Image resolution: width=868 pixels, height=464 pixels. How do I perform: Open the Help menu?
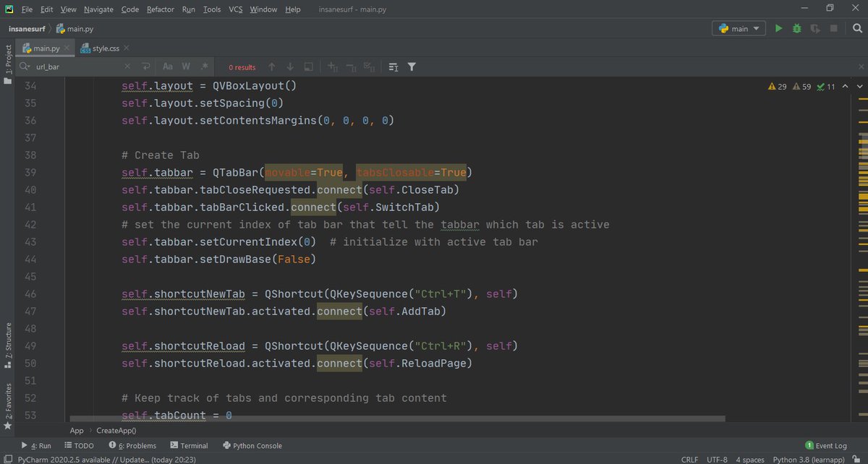tap(293, 9)
